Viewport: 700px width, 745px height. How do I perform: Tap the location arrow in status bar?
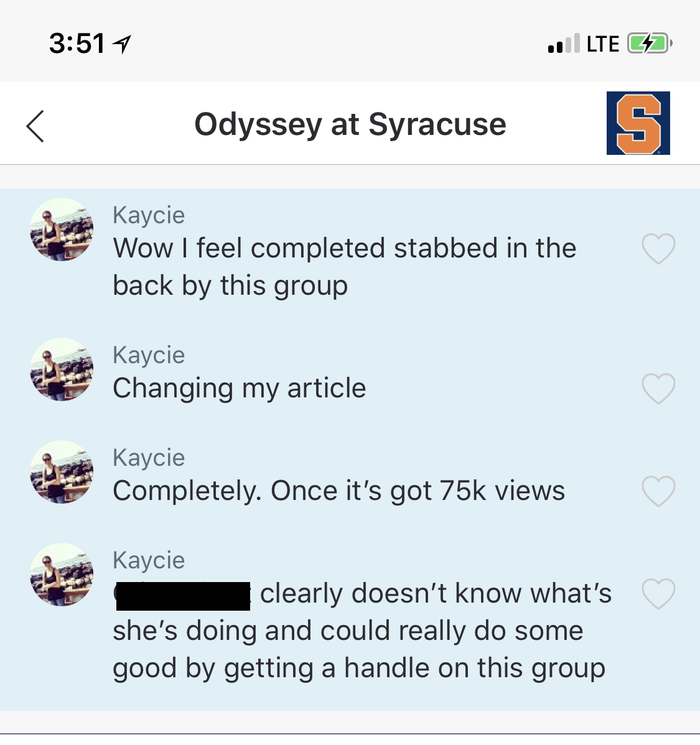click(122, 44)
